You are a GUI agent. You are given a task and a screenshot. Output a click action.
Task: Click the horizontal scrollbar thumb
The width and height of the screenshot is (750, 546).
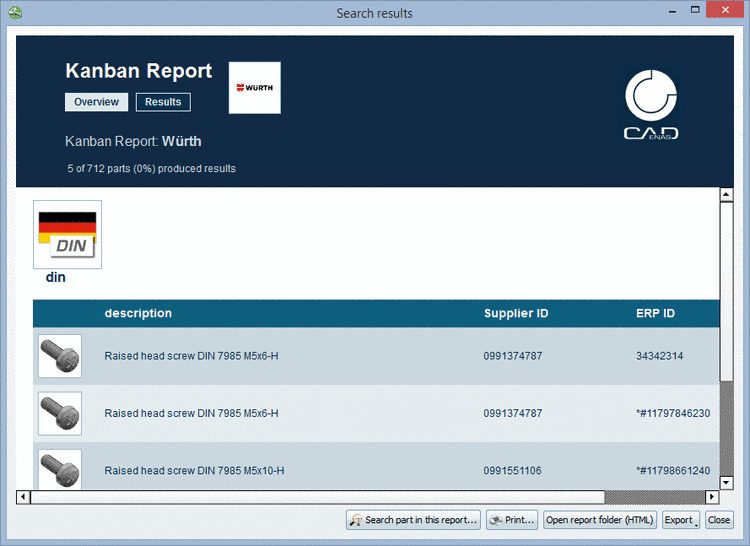coord(318,497)
